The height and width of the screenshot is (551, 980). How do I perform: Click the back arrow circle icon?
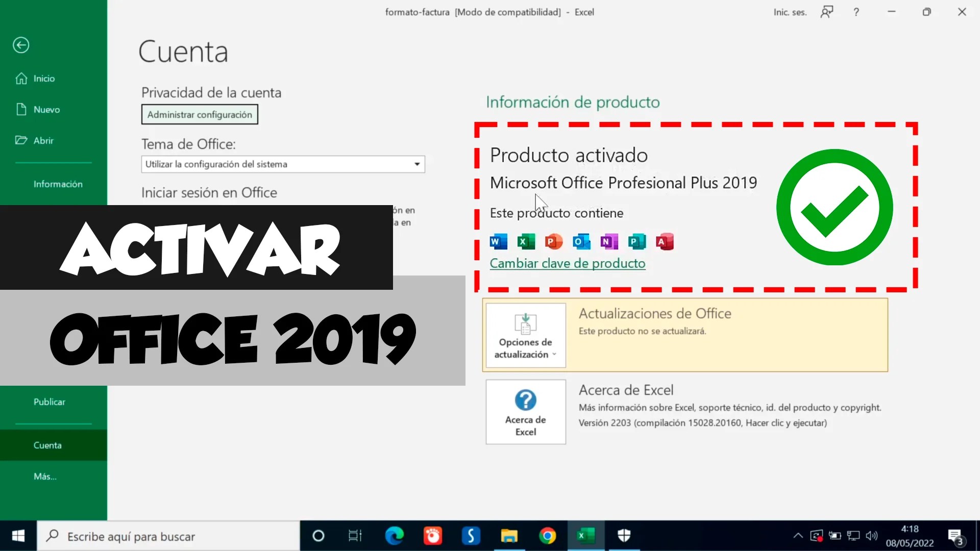21,45
